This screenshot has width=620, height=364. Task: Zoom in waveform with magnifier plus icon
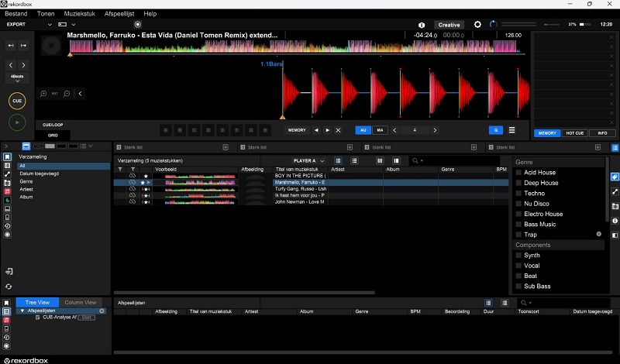tap(43, 94)
